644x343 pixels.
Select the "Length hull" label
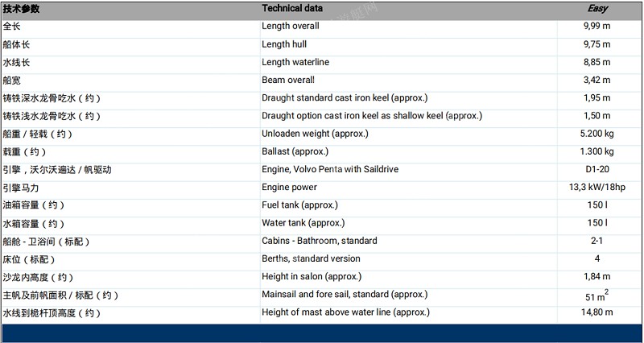click(x=284, y=44)
